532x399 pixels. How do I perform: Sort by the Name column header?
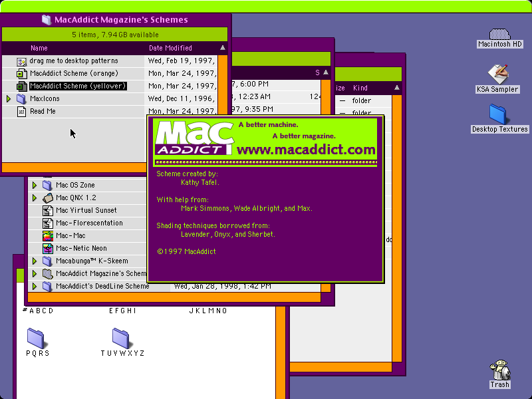39,48
